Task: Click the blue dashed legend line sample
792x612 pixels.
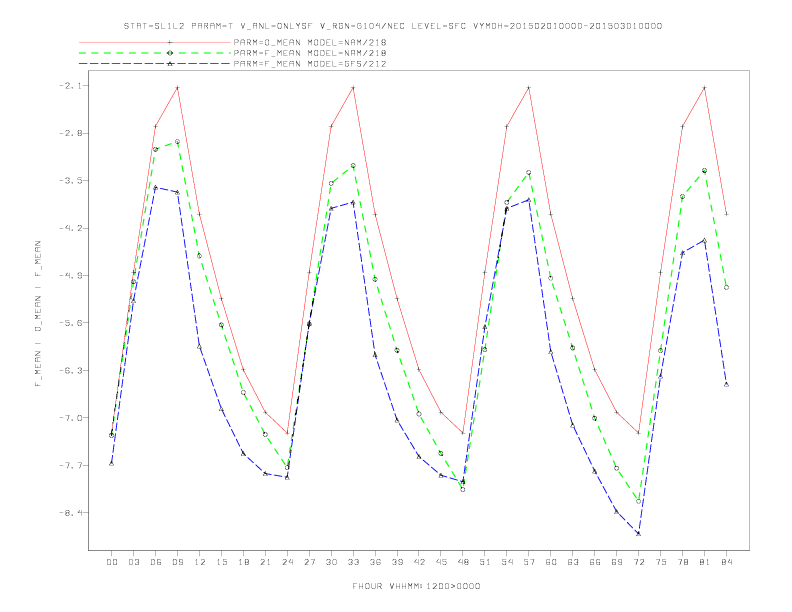Action: pyautogui.click(x=155, y=64)
